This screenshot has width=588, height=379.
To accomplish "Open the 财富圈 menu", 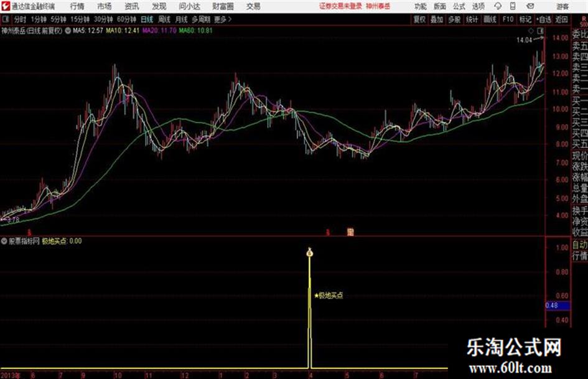I will point(223,6).
